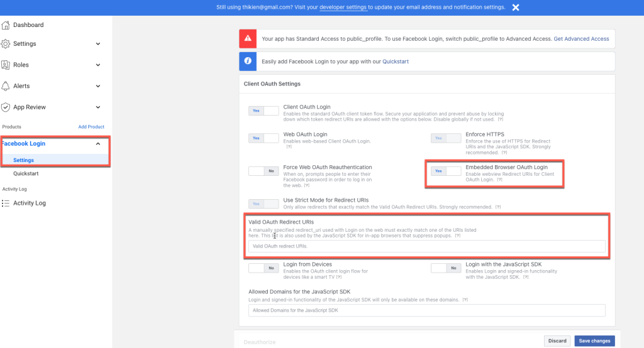This screenshot has width=644, height=348.
Task: Open Activity Log sidebar item
Action: pos(29,203)
